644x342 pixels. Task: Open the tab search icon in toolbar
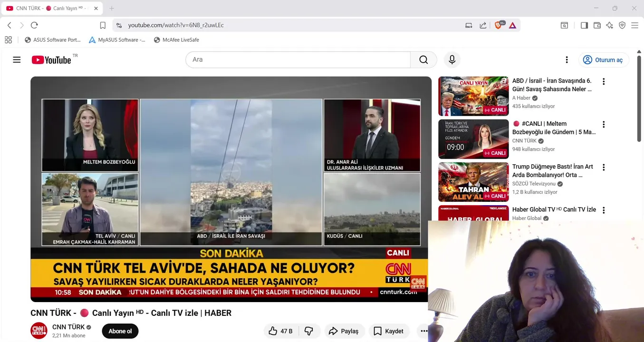[564, 25]
